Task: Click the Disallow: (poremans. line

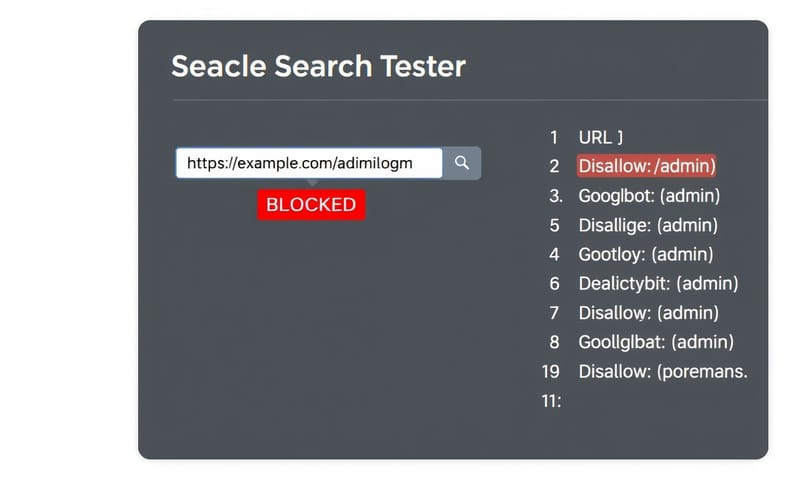Action: (663, 372)
